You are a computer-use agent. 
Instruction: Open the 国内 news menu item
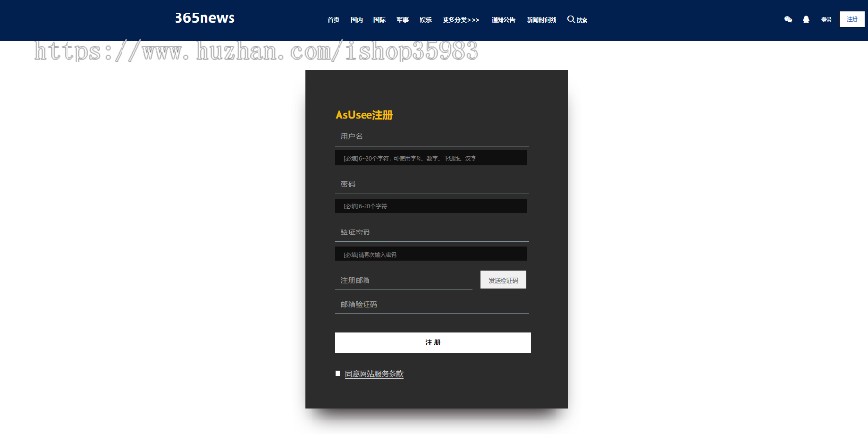click(357, 20)
